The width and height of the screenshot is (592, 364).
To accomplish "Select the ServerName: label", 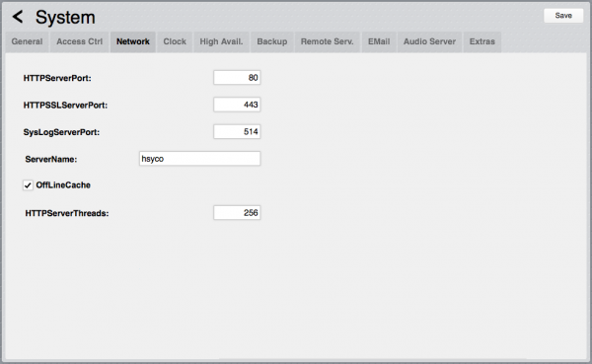I will (x=51, y=160).
